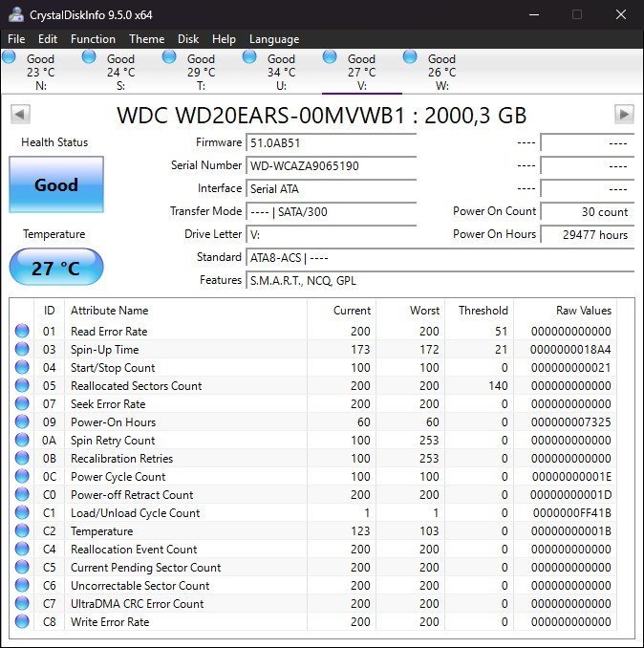Image resolution: width=644 pixels, height=648 pixels.
Task: Click the status icon for Write Error Rate
Action: [22, 622]
